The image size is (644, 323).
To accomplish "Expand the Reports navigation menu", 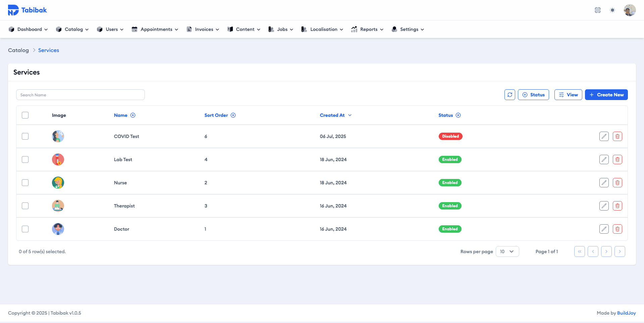I will 367,29.
